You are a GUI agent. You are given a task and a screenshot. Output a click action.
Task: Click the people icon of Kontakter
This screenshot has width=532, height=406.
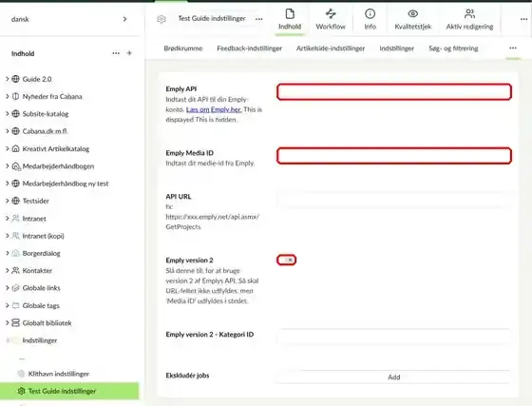click(x=15, y=271)
